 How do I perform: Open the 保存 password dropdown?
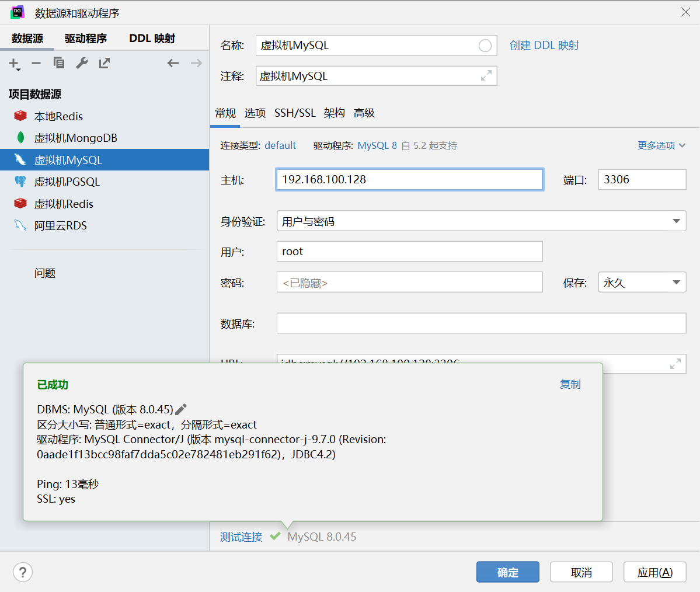point(642,282)
